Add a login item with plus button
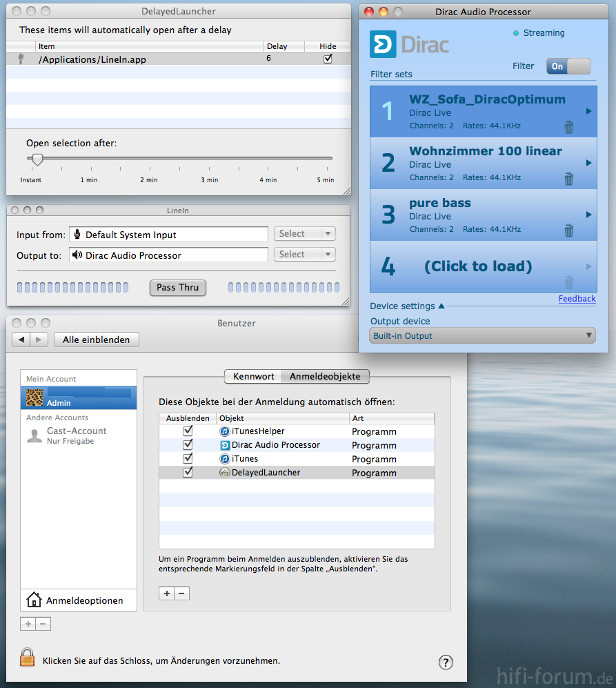The image size is (616, 688). coord(166,593)
